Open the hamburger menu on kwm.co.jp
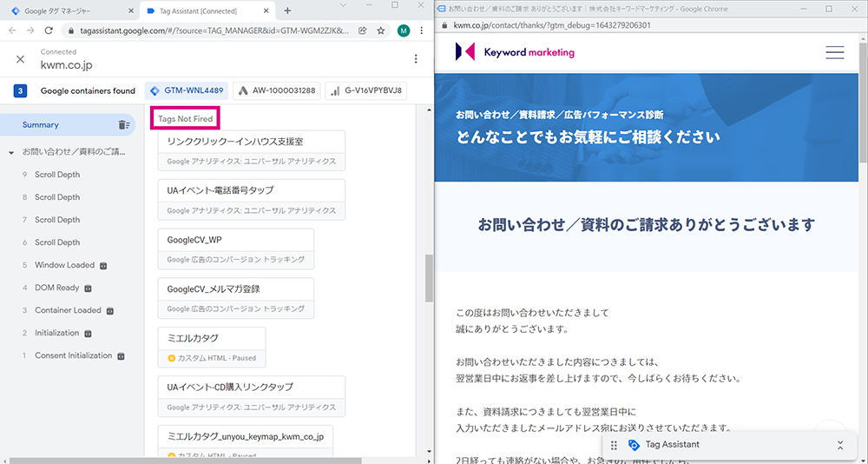The height and width of the screenshot is (464, 868). (835, 52)
